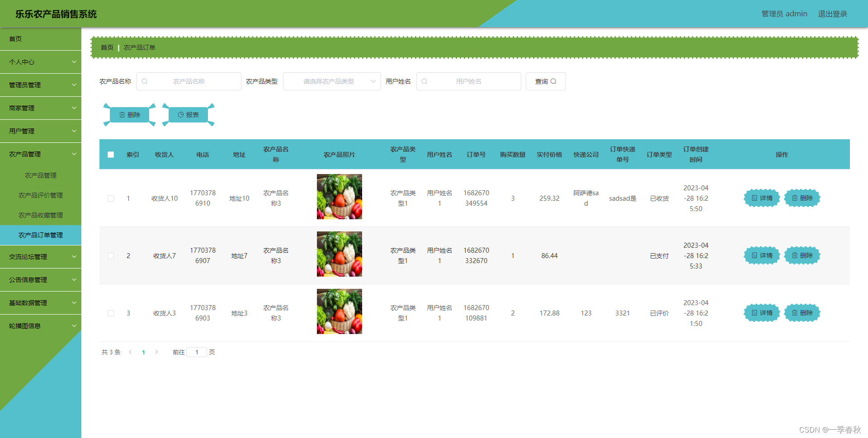Open vegetable photo in 收货人10 row
The image size is (868, 438).
pos(340,197)
